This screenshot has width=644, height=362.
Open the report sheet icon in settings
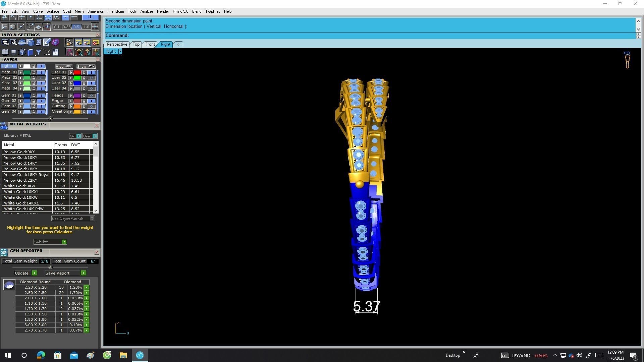55,52
